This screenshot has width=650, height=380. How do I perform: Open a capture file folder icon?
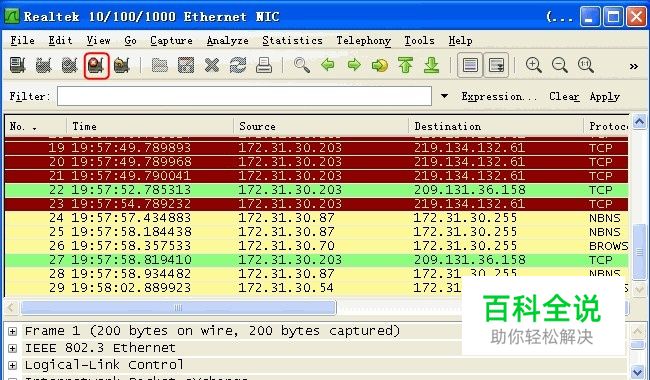tap(160, 65)
